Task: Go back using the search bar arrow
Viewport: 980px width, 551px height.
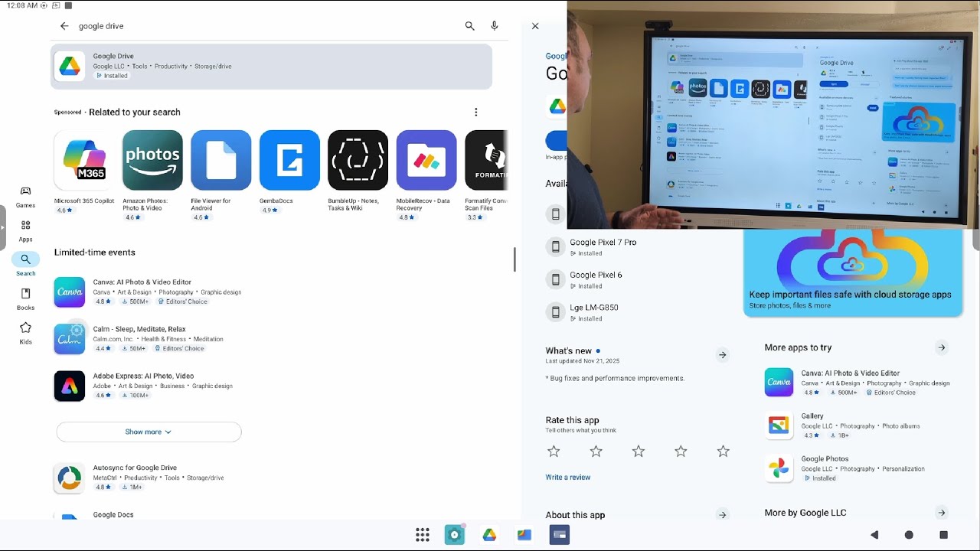Action: (x=64, y=26)
